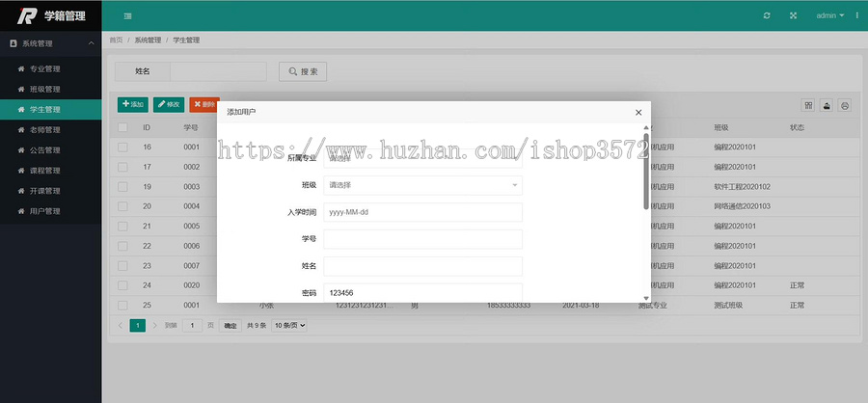Open the 10条/页 page size selector
This screenshot has width=868, height=403.
pyautogui.click(x=289, y=326)
